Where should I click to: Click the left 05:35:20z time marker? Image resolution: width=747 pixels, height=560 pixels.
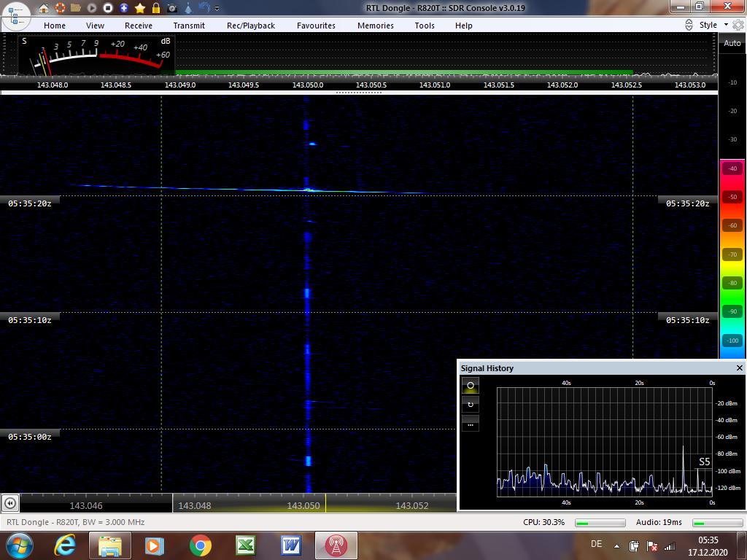(x=29, y=203)
